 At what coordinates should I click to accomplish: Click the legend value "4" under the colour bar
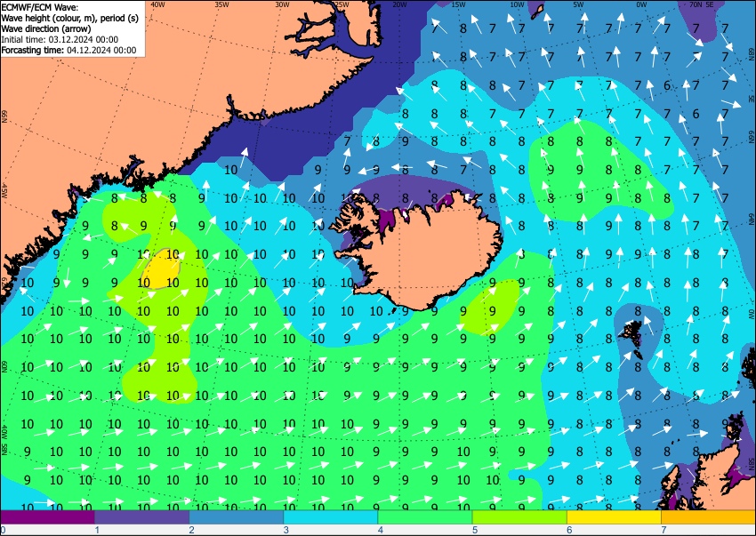pos(381,530)
